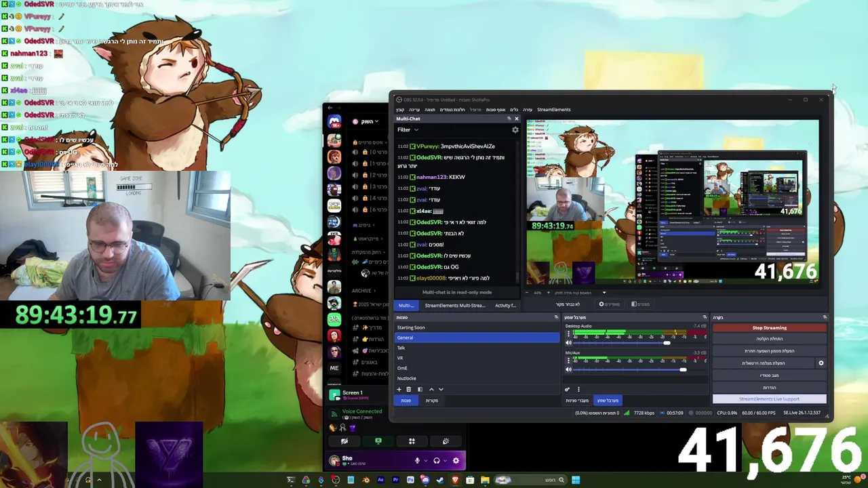Move selected scene down
Viewport: 868px width, 488px height.
441,389
